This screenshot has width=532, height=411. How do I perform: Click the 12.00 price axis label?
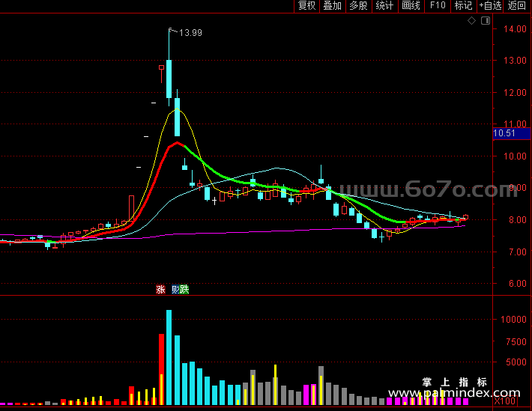515,93
